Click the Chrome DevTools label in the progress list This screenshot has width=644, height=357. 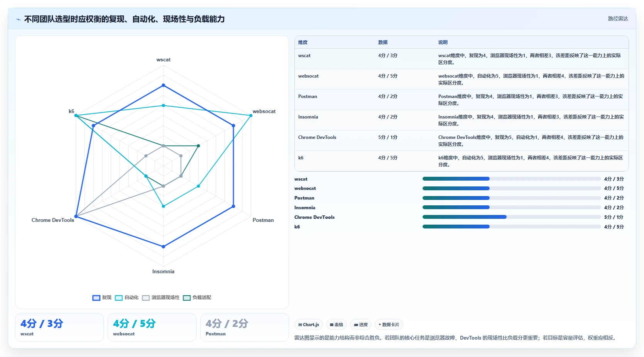pos(314,217)
